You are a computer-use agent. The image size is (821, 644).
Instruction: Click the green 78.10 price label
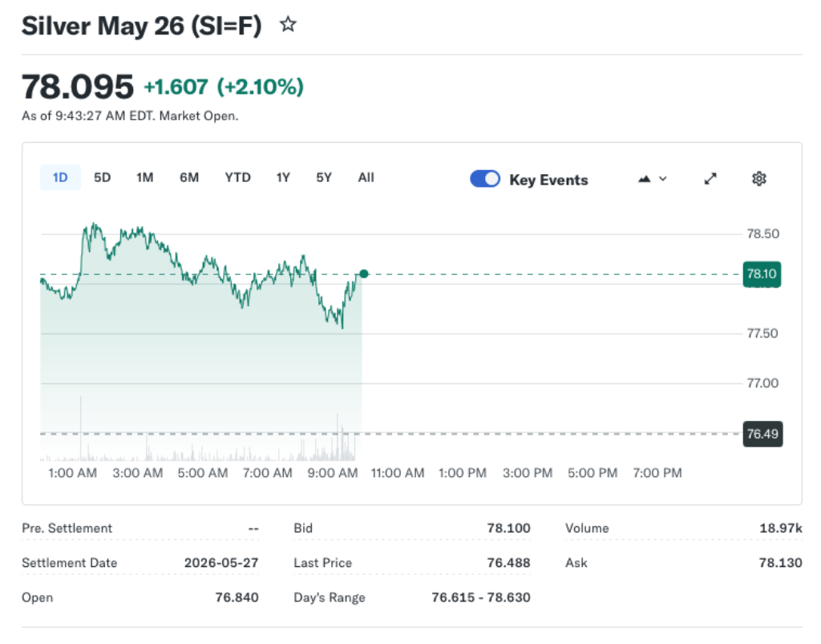[761, 273]
